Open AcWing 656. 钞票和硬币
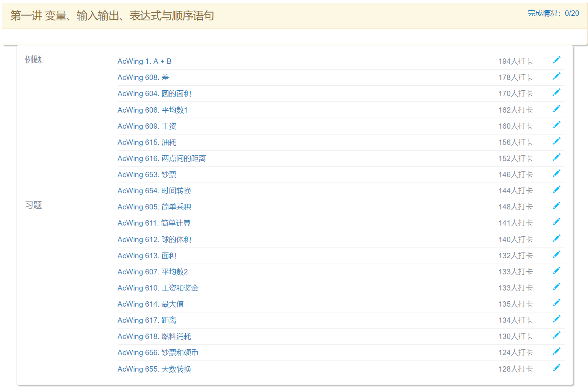Viewport: 588px width, 387px height. click(158, 352)
